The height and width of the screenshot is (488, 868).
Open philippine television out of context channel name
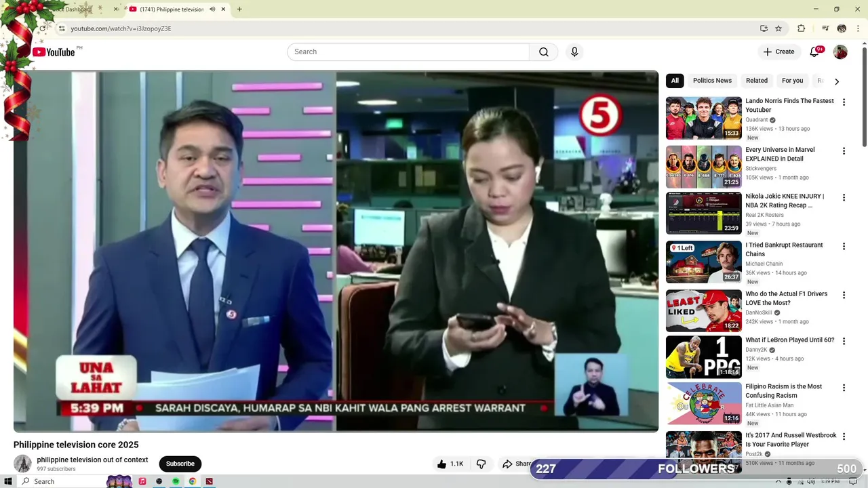tap(92, 460)
